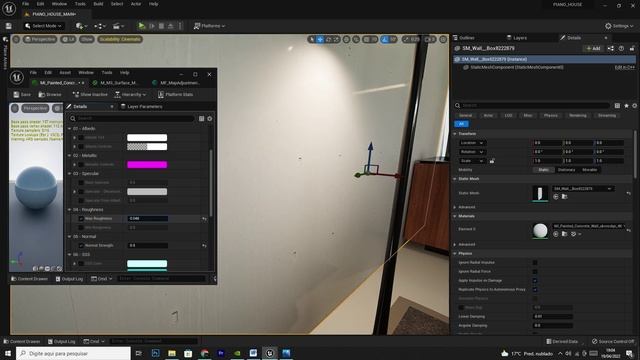The image size is (640, 360).
Task: Open Content Drawer in main status bar
Action: pyautogui.click(x=22, y=341)
